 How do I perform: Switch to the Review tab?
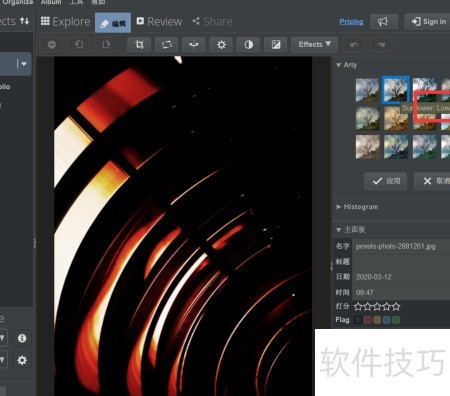159,22
